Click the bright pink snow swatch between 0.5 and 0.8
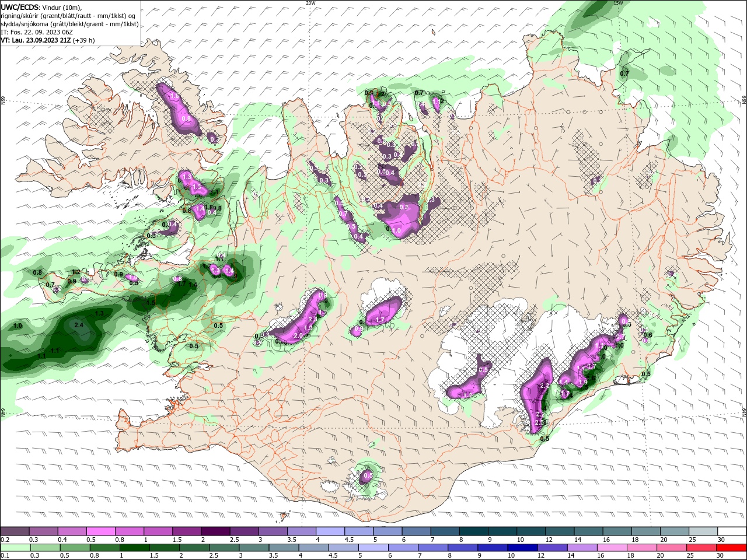Viewport: 747px width, 560px height. coord(100,531)
